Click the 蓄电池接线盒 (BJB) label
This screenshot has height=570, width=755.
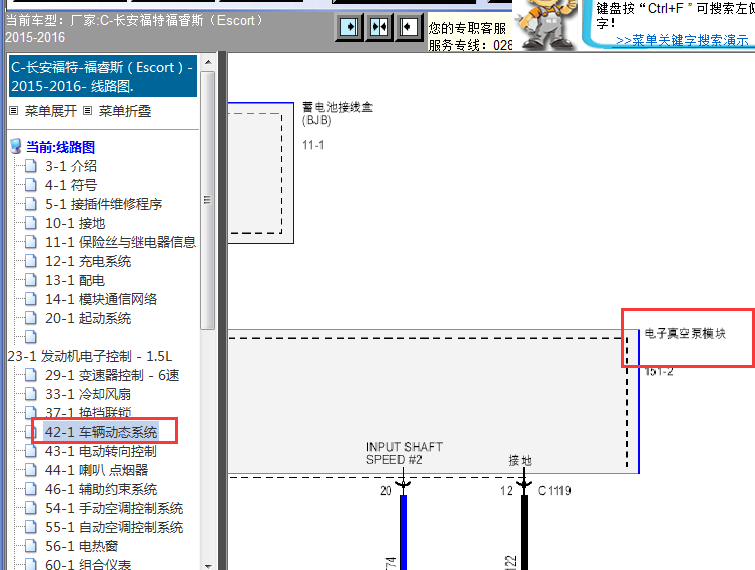coord(337,114)
